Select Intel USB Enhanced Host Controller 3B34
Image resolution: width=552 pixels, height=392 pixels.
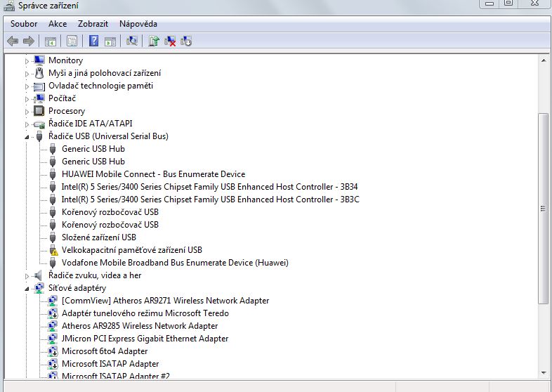point(210,187)
